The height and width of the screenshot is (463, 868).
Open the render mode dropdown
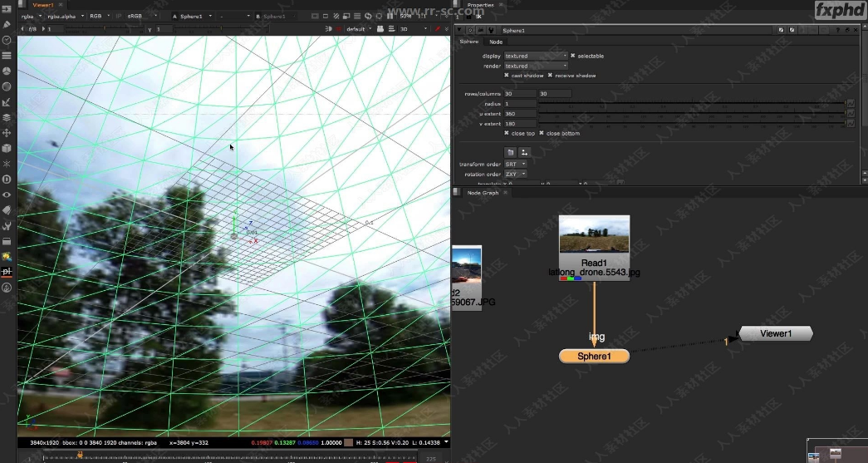click(536, 66)
